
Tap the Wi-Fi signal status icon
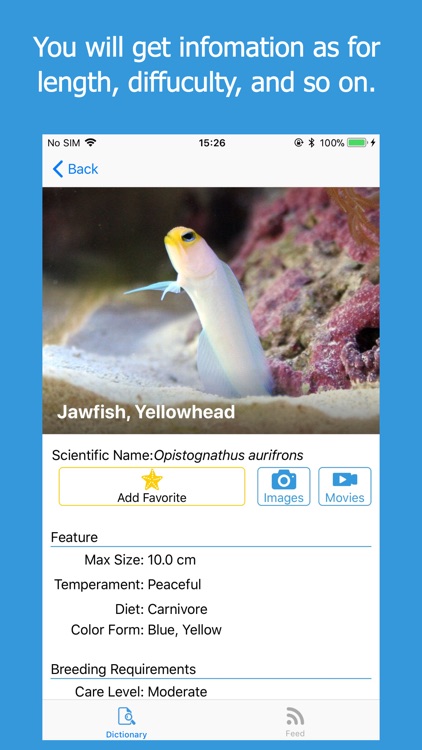[x=90, y=142]
